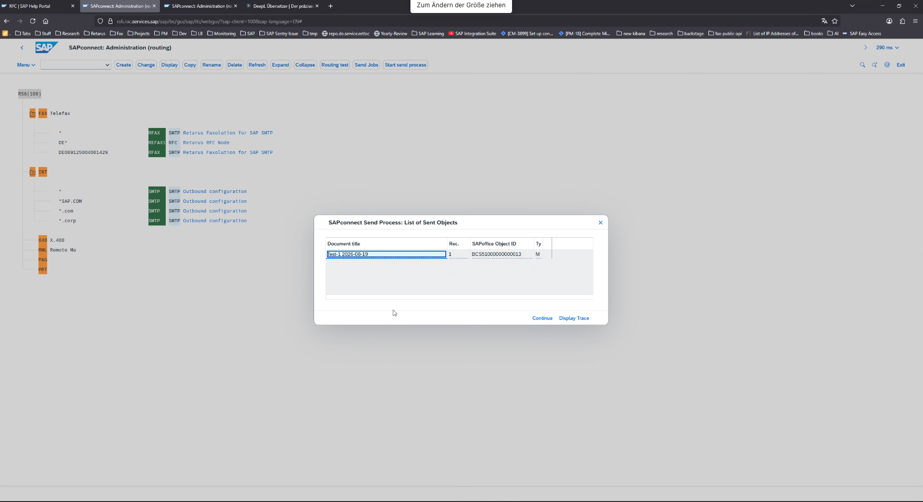The height and width of the screenshot is (502, 923).
Task: Expand the Menu dropdown
Action: (25, 65)
